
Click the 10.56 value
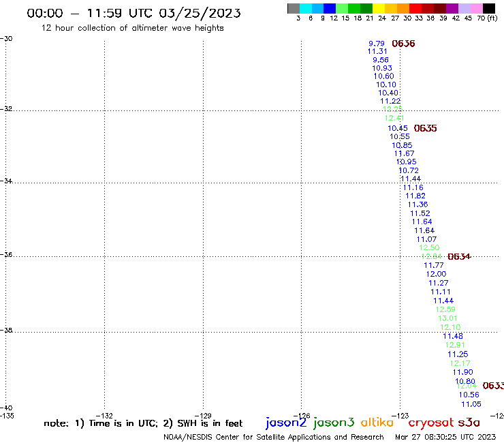tap(469, 395)
